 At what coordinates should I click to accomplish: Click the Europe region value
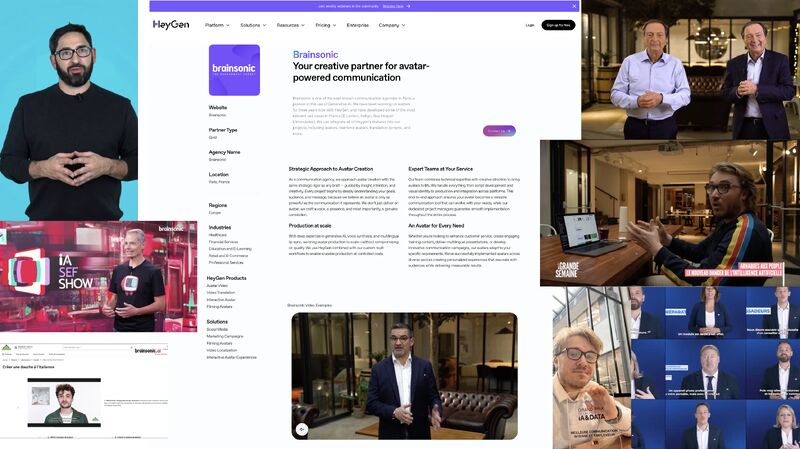(x=215, y=213)
